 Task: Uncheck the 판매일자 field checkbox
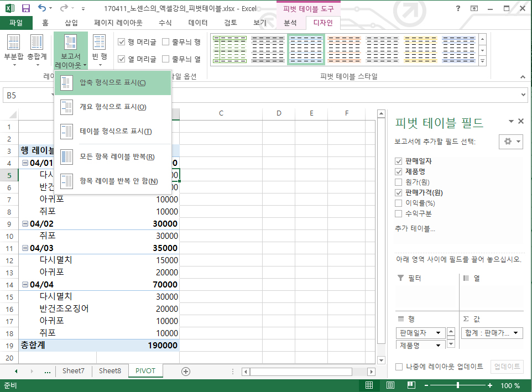pyautogui.click(x=399, y=161)
